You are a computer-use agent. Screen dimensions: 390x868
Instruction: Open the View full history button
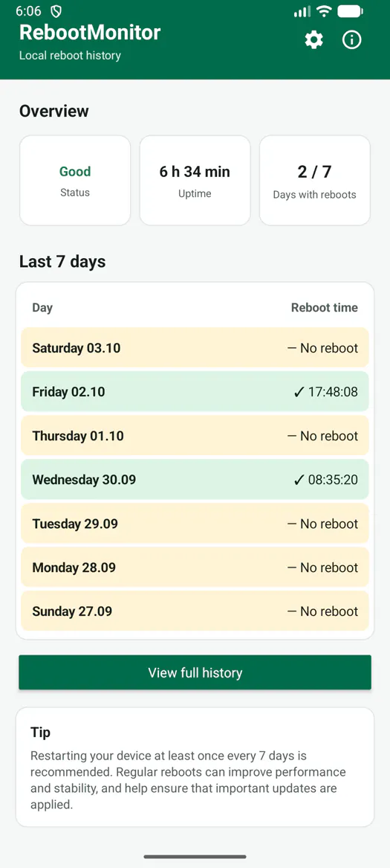195,672
